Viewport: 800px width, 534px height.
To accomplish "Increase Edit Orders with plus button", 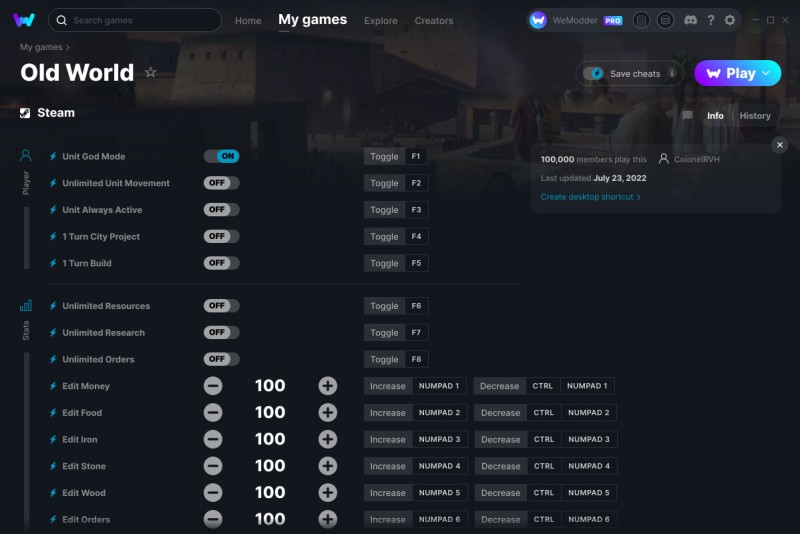I will coord(328,519).
